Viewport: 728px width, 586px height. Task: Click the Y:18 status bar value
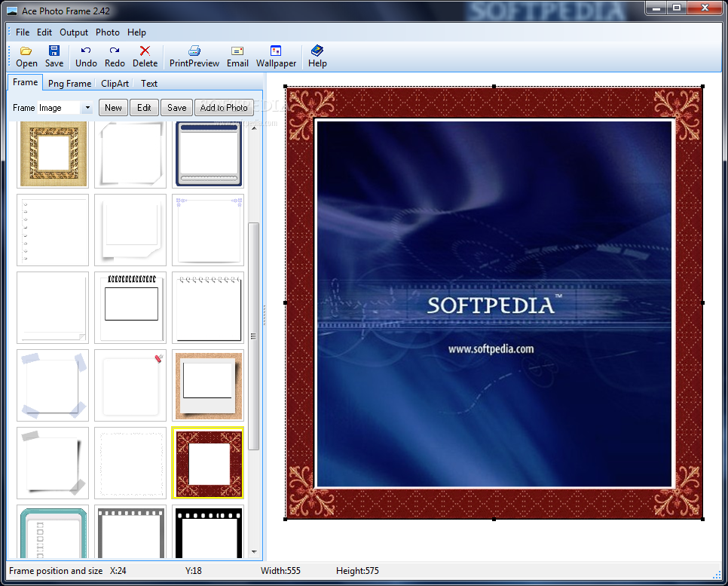point(193,571)
